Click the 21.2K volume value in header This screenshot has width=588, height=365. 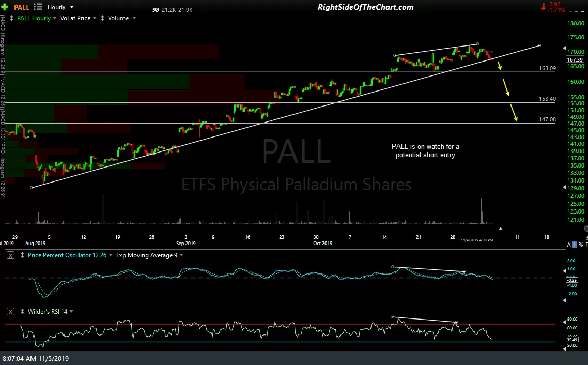(x=169, y=10)
